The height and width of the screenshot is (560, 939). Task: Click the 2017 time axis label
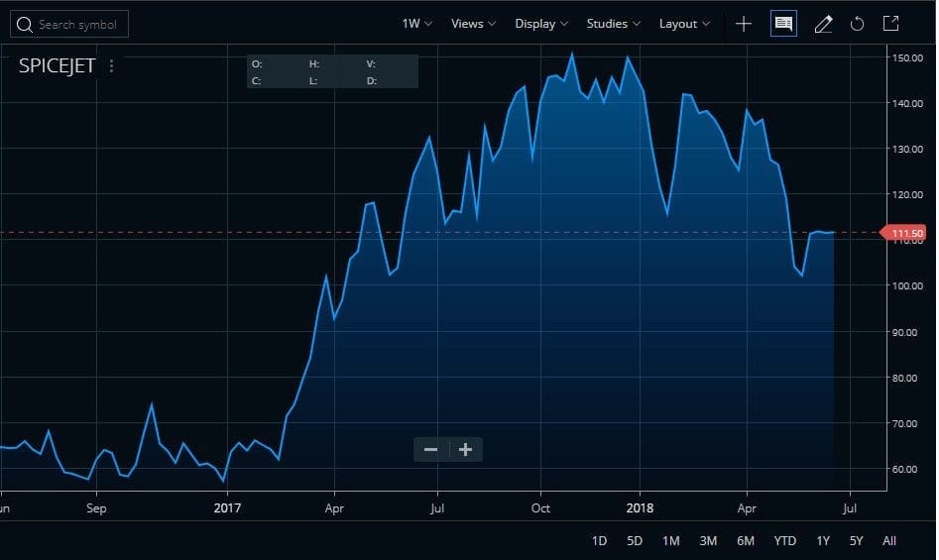[227, 507]
